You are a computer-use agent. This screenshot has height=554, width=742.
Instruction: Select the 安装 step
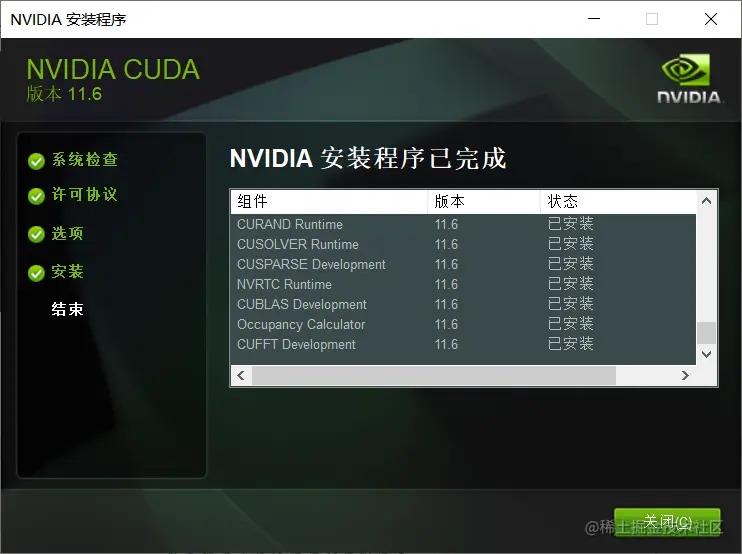pos(68,272)
